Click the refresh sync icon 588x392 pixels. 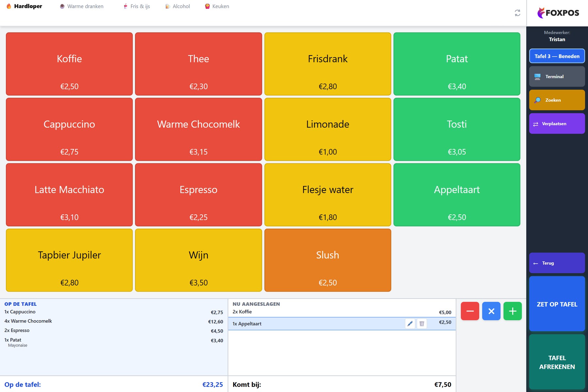(517, 13)
